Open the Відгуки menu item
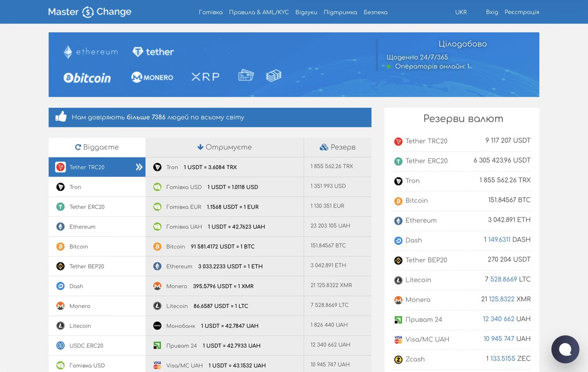This screenshot has width=588, height=372. tap(306, 12)
